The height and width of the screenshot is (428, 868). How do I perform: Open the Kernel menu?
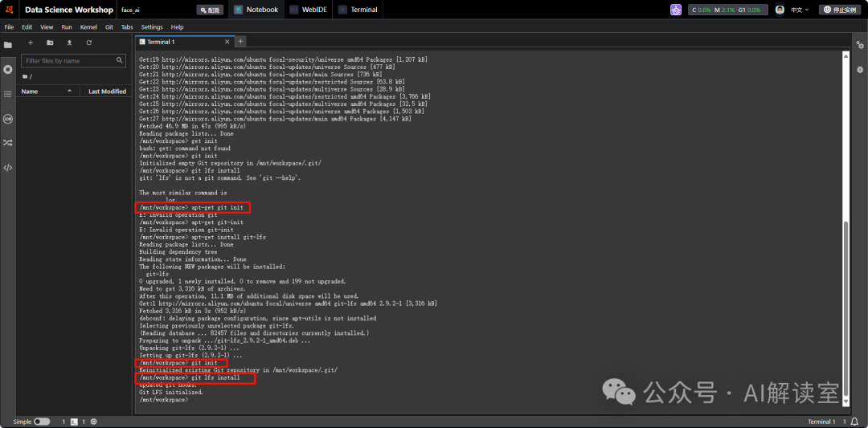[88, 26]
